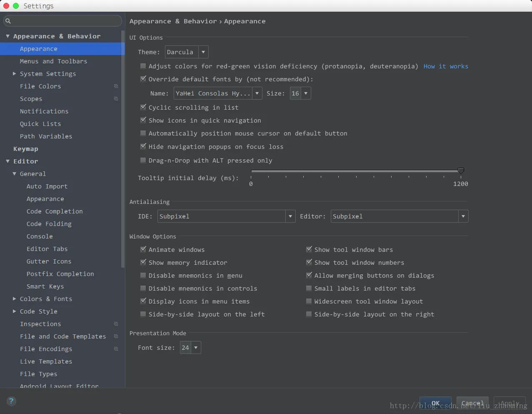Screen dimensions: 532x414
Task: Select Keymap in the settings tree
Action: click(26, 149)
